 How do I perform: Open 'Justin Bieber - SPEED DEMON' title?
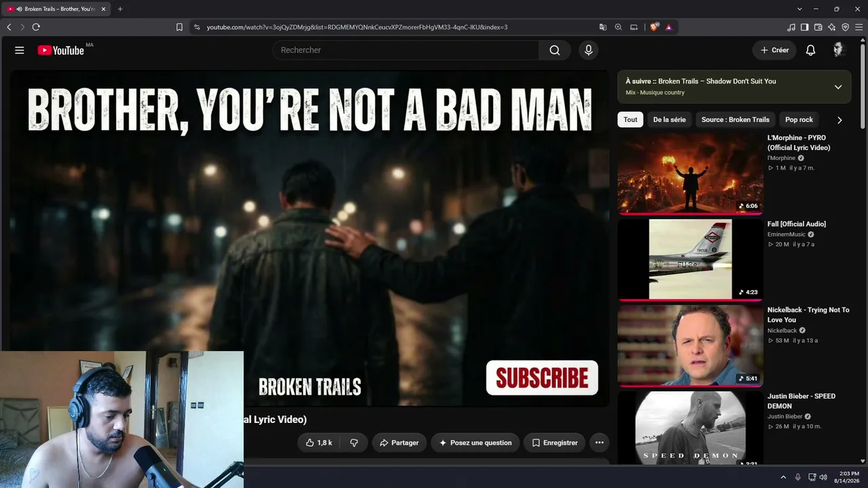[x=802, y=401]
